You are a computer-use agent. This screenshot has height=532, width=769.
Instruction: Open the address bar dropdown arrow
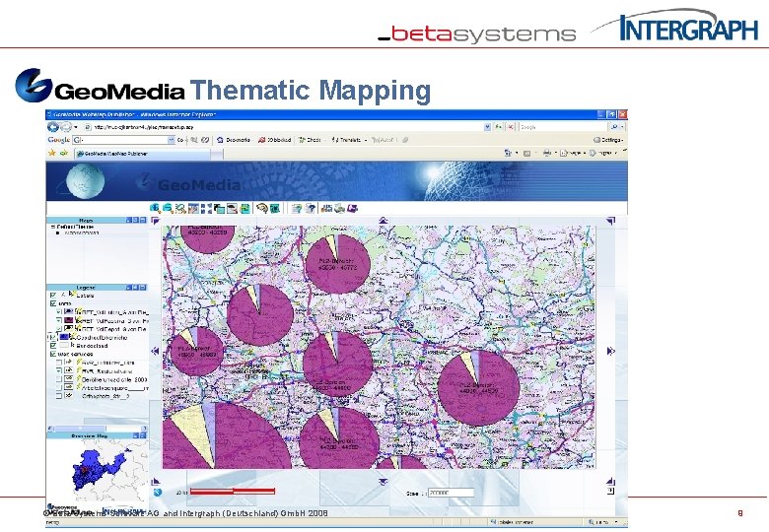[487, 127]
